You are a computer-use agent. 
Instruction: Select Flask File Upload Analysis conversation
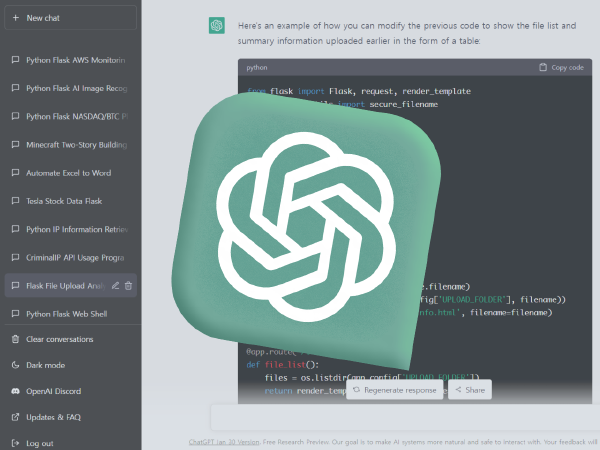(70, 285)
